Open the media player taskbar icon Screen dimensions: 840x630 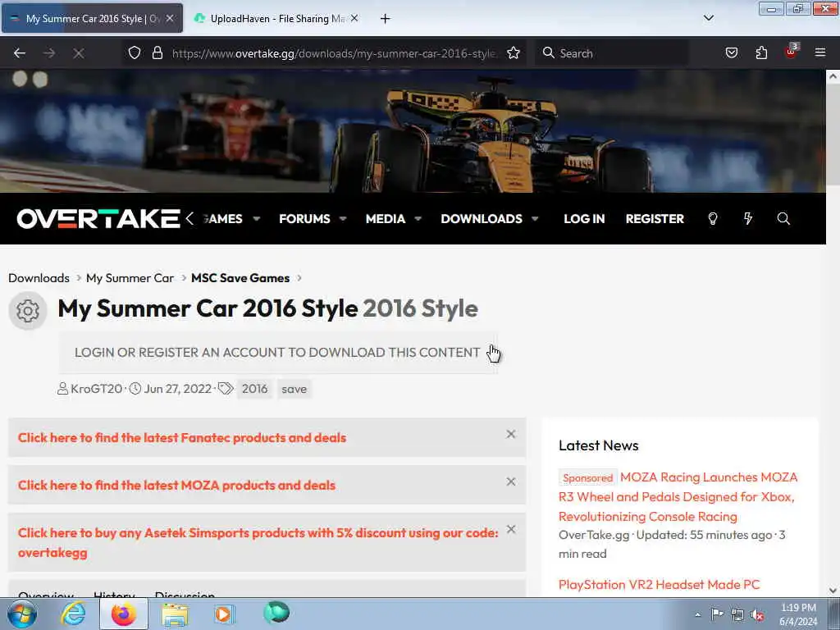[225, 614]
